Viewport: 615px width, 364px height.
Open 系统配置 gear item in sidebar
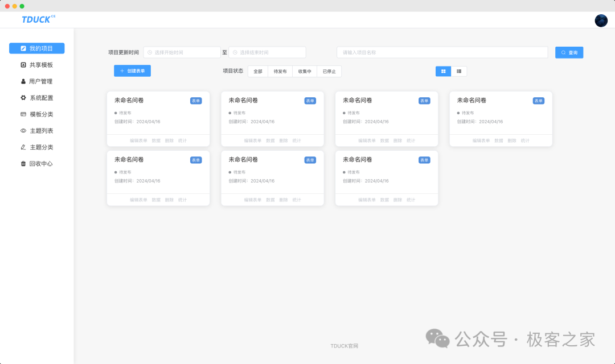click(37, 98)
